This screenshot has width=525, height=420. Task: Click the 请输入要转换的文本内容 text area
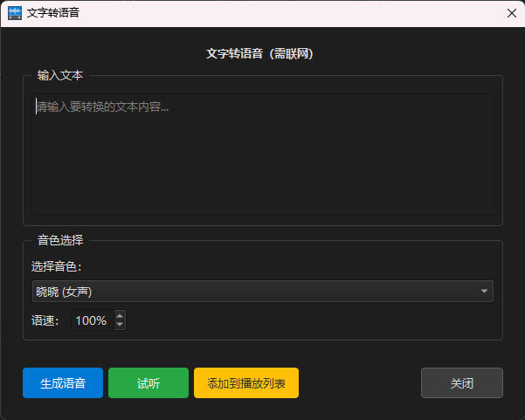pyautogui.click(x=262, y=154)
